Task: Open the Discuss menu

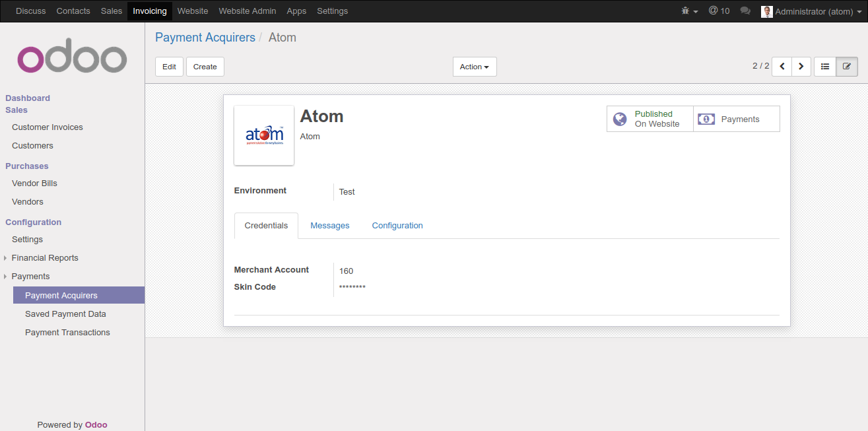Action: [x=31, y=11]
